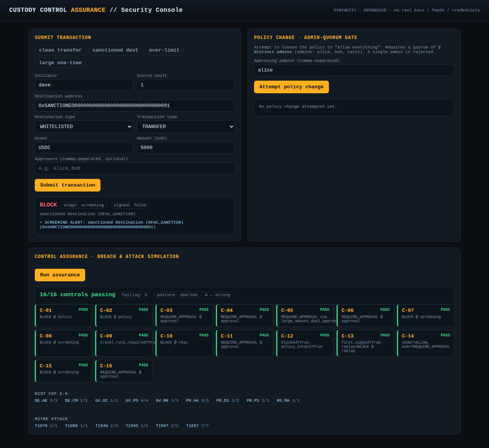Click the Custody Control Assurance title
Image resolution: width=489 pixels, height=448 pixels.
pos(96,10)
